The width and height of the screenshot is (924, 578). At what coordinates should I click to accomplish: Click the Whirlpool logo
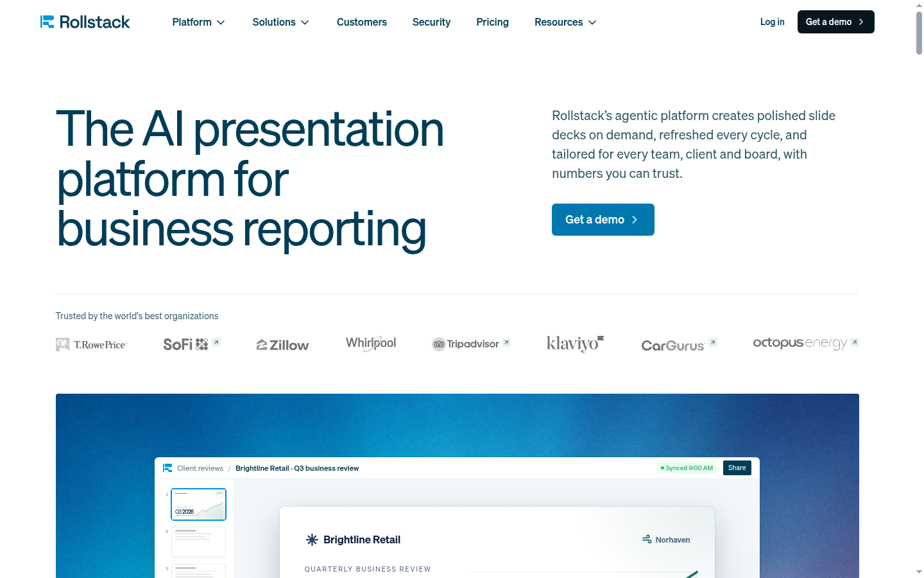[371, 344]
